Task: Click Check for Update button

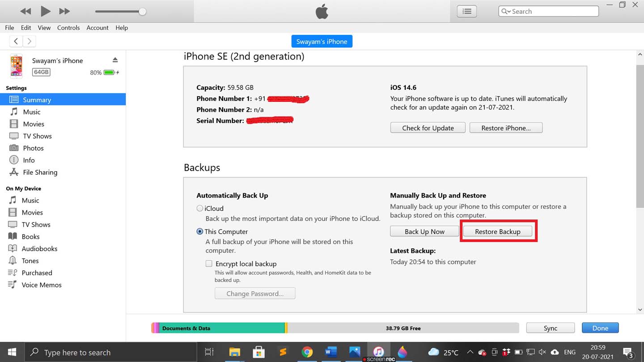Action: pos(428,128)
